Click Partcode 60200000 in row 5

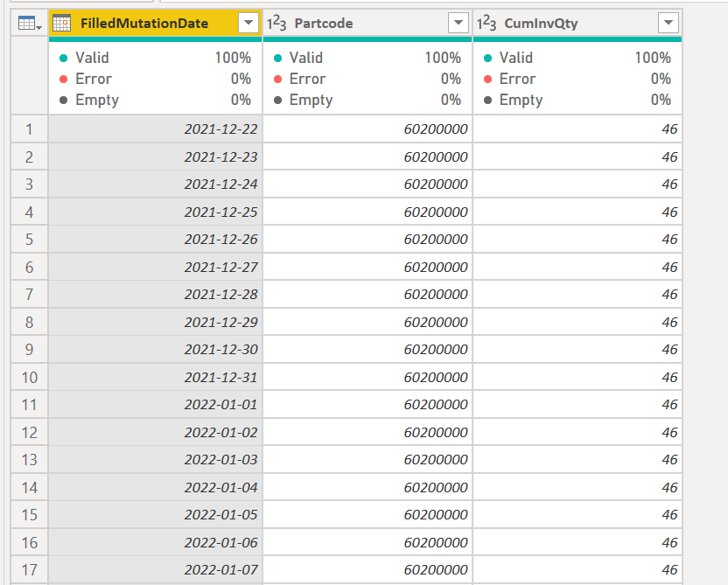tap(367, 240)
